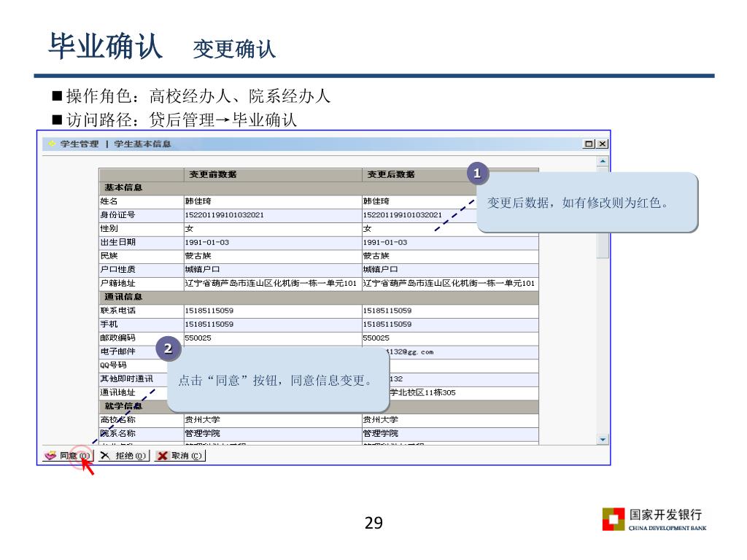Click the 电子邮件 row label

[117, 351]
